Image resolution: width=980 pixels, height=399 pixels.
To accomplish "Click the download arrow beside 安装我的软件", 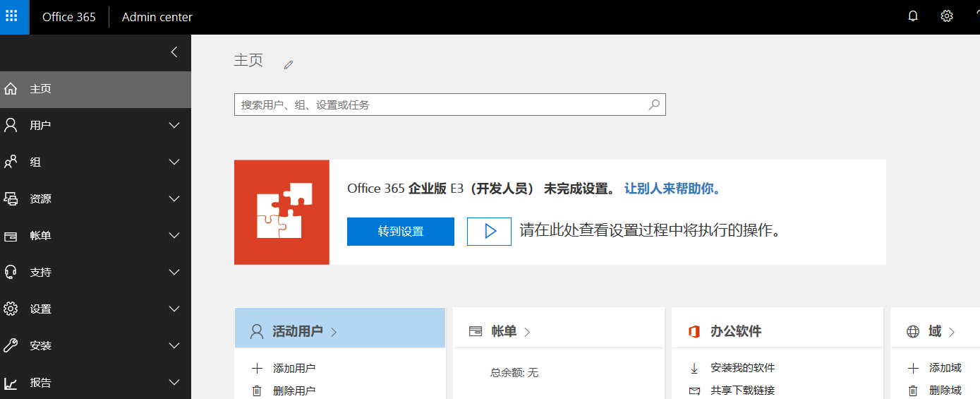I will 694,368.
